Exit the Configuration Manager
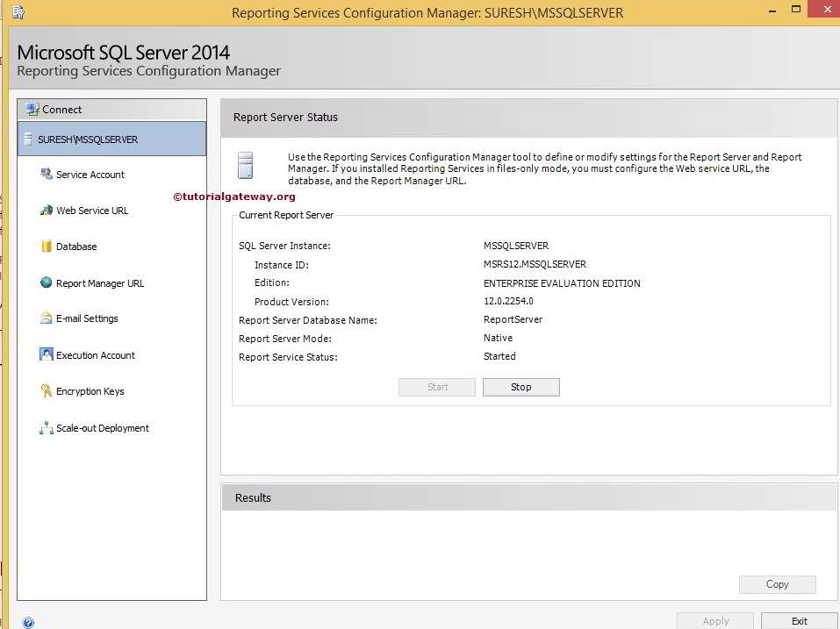 [x=799, y=620]
